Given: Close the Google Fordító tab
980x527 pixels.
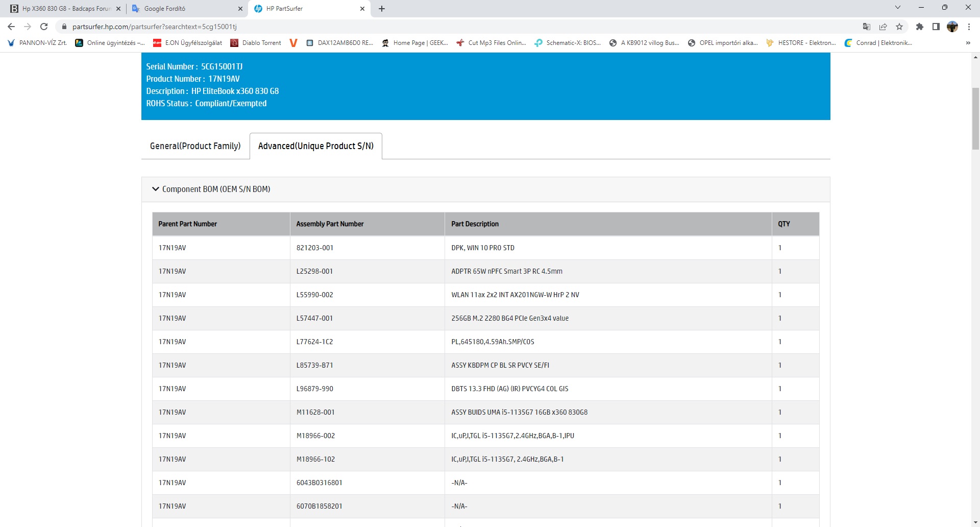Looking at the screenshot, I should point(240,9).
